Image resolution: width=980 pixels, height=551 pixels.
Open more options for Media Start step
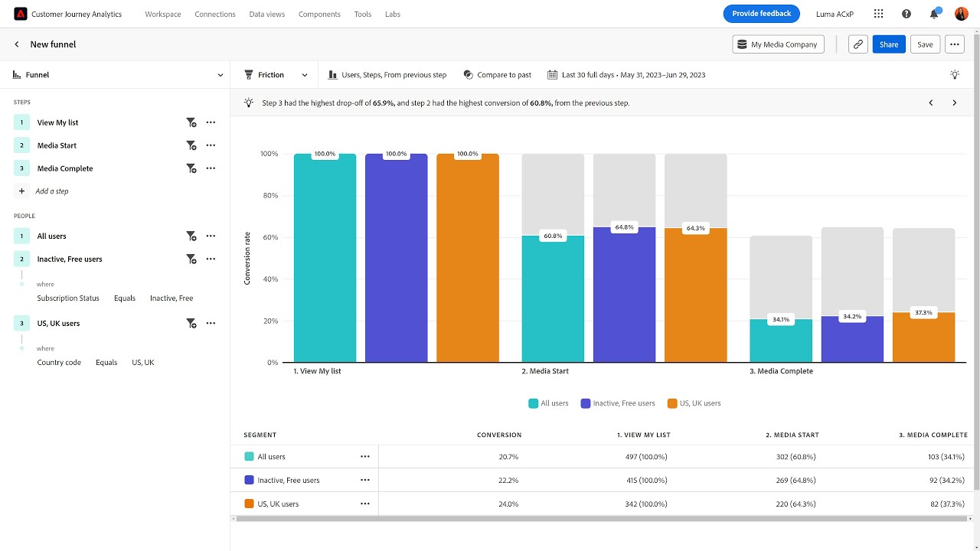coord(211,145)
